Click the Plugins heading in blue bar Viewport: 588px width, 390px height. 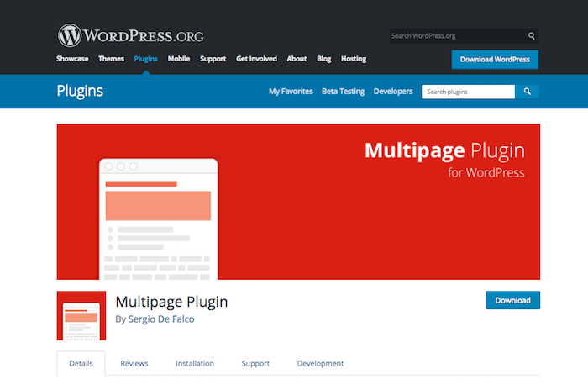(x=80, y=92)
